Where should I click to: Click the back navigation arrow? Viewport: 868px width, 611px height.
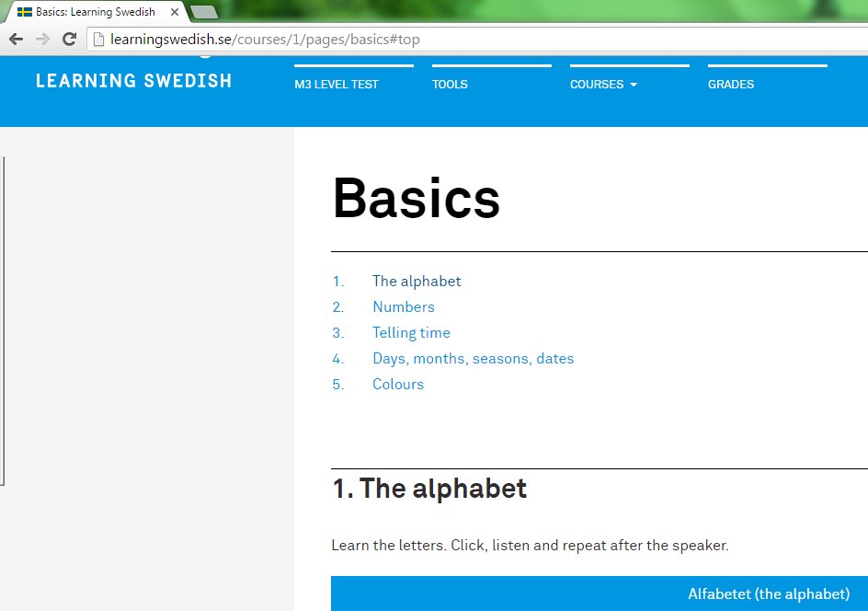point(17,39)
